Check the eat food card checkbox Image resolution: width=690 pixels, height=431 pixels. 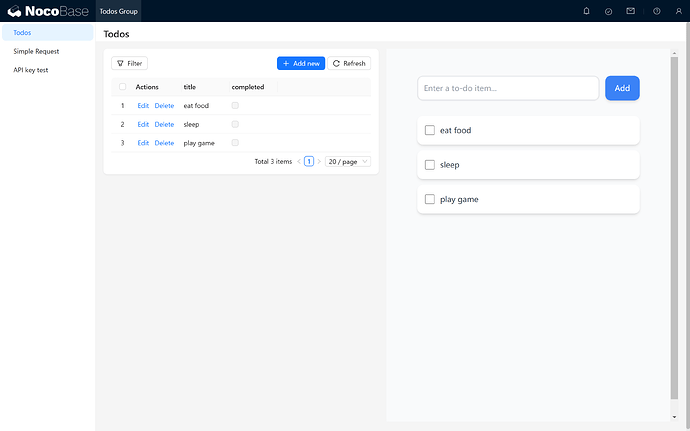(429, 130)
